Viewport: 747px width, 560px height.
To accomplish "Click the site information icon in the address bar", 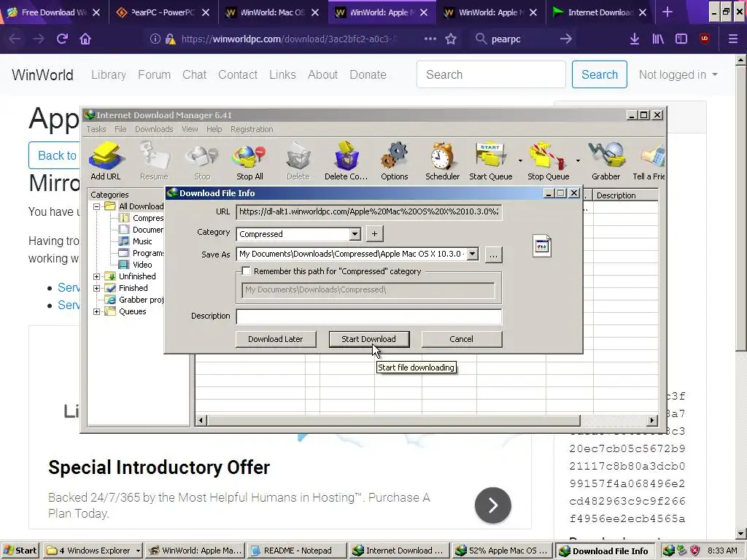I will (155, 39).
